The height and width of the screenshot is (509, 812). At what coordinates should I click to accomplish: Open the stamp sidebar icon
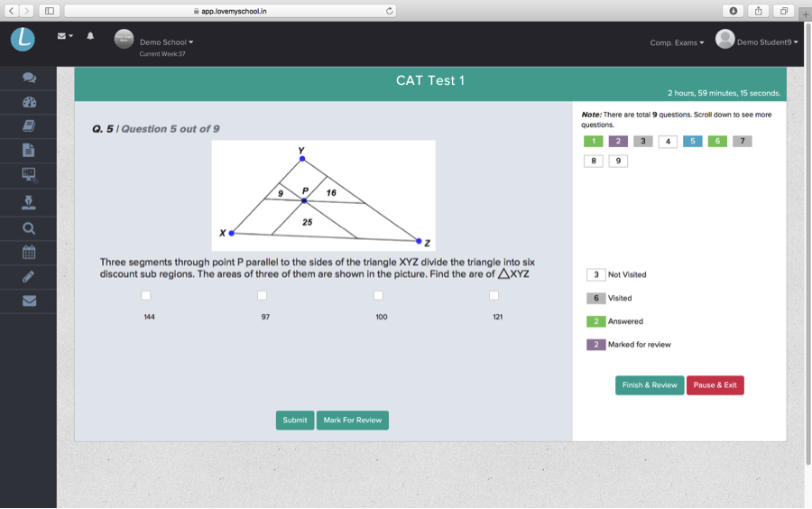click(29, 202)
